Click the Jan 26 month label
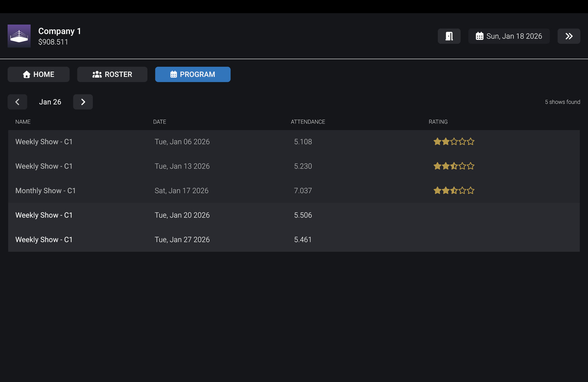588x382 pixels. [50, 102]
